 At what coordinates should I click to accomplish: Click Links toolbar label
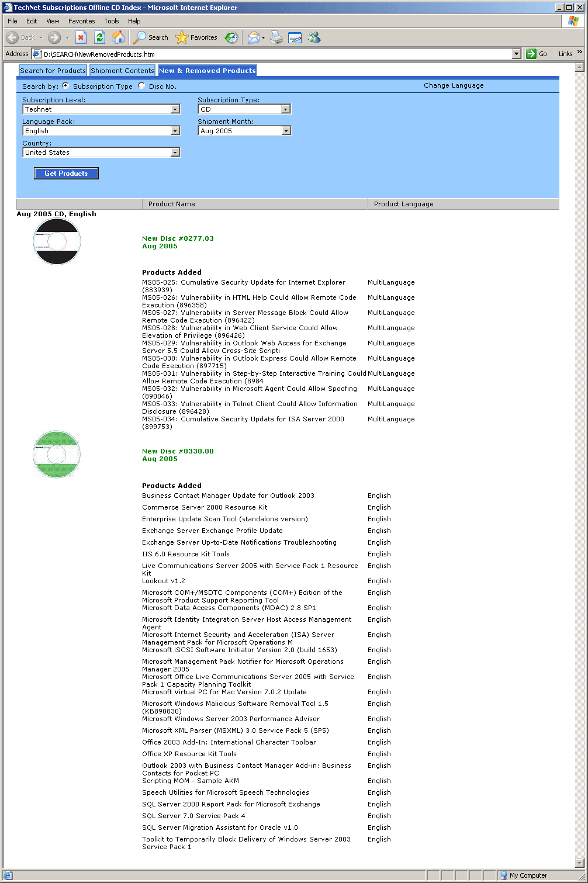(x=565, y=54)
